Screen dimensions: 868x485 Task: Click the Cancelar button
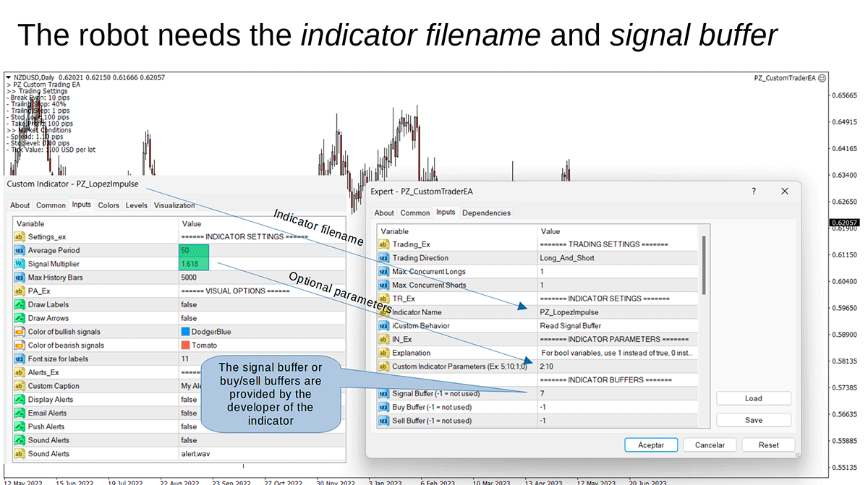[710, 445]
